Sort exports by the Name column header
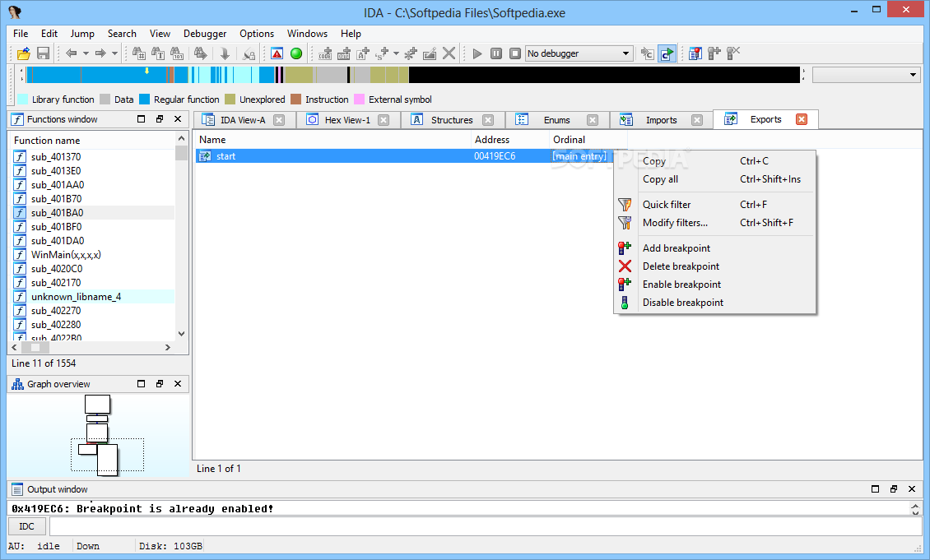The width and height of the screenshot is (930, 560). [332, 140]
